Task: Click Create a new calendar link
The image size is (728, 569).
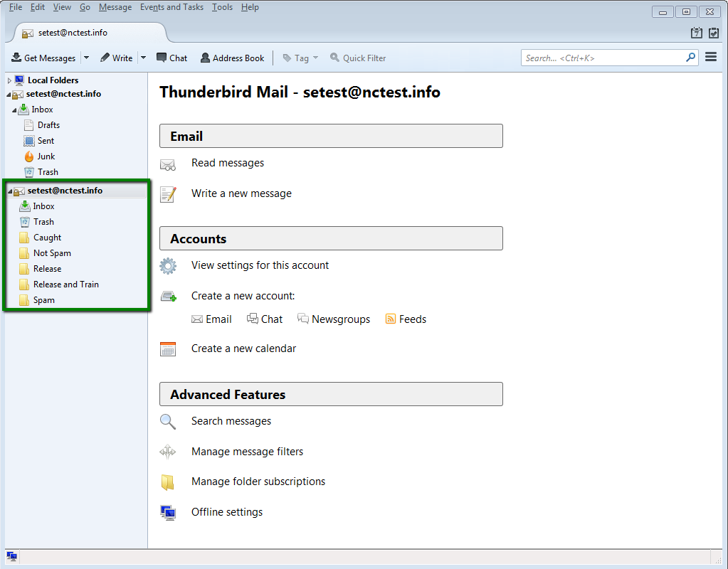Action: (244, 349)
